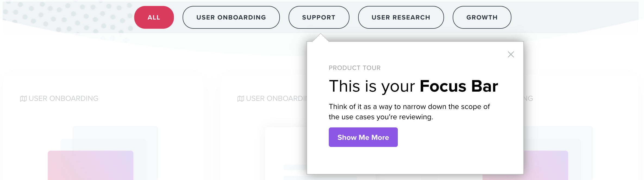Screen dimensions: 644x180
Task: Switch to User Research category
Action: click(x=401, y=17)
